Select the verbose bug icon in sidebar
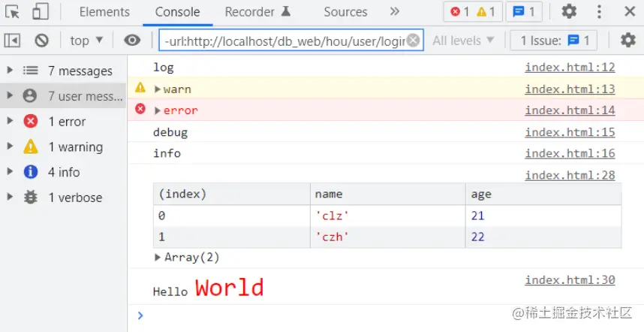The height and width of the screenshot is (332, 644). 30,198
